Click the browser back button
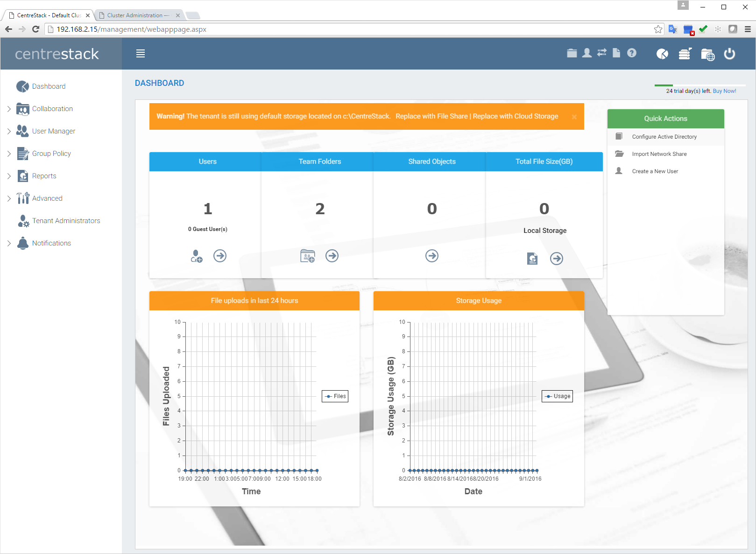 pos(9,29)
